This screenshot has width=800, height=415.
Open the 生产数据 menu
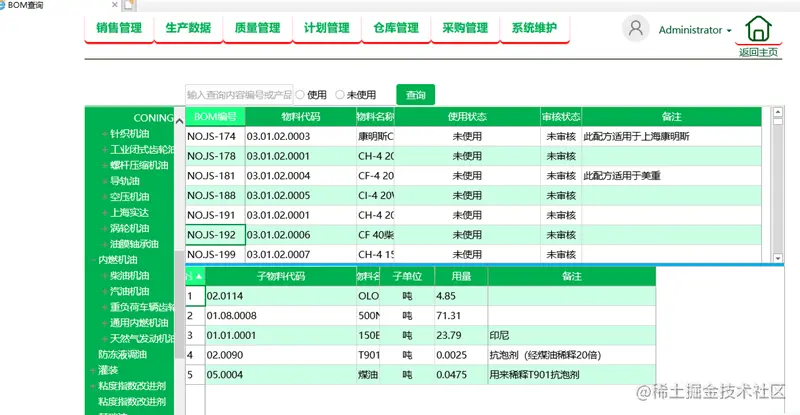188,28
